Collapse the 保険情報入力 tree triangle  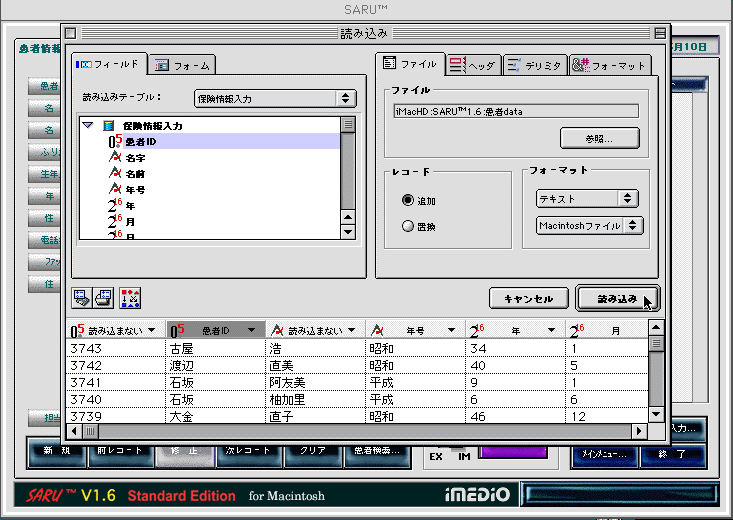(87, 125)
